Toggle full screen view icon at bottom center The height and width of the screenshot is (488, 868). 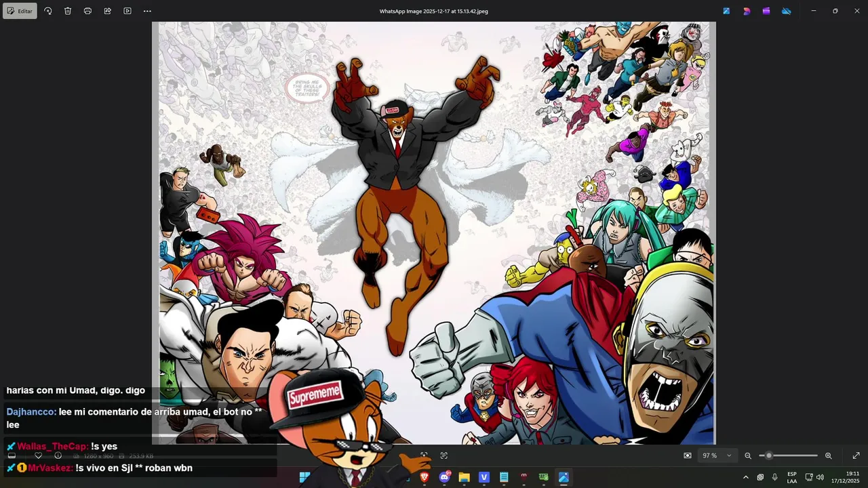pyautogui.click(x=424, y=455)
